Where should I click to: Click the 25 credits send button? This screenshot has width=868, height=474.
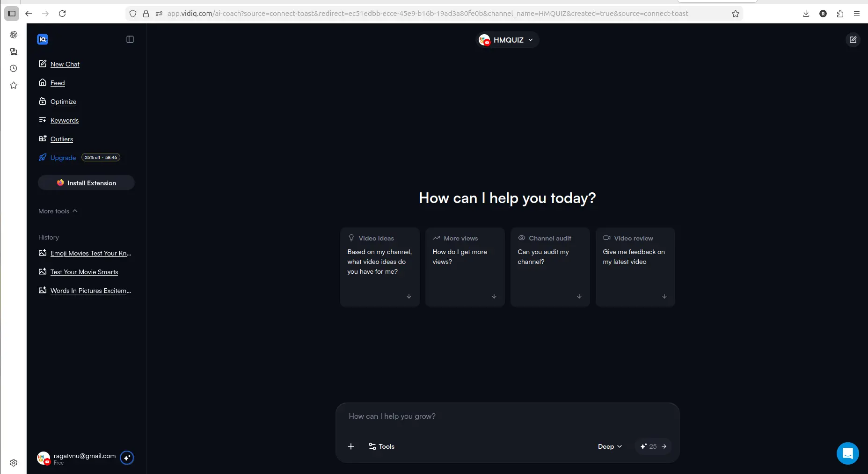653,446
